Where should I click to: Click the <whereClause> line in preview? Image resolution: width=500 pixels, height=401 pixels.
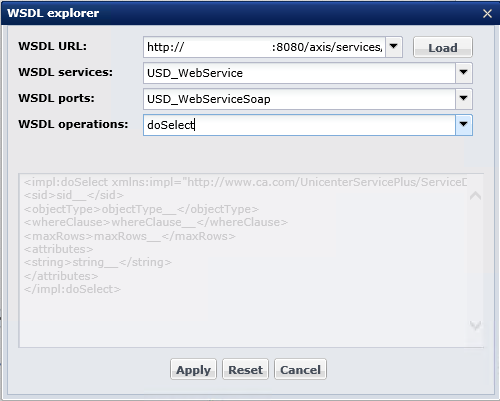pos(156,222)
